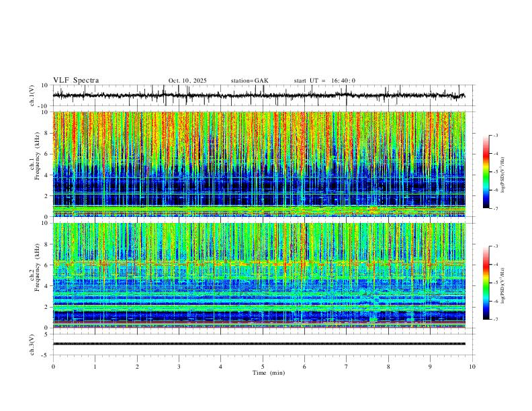
Task: Click the '-3' label on ch.1 color bar
Action: pos(496,135)
